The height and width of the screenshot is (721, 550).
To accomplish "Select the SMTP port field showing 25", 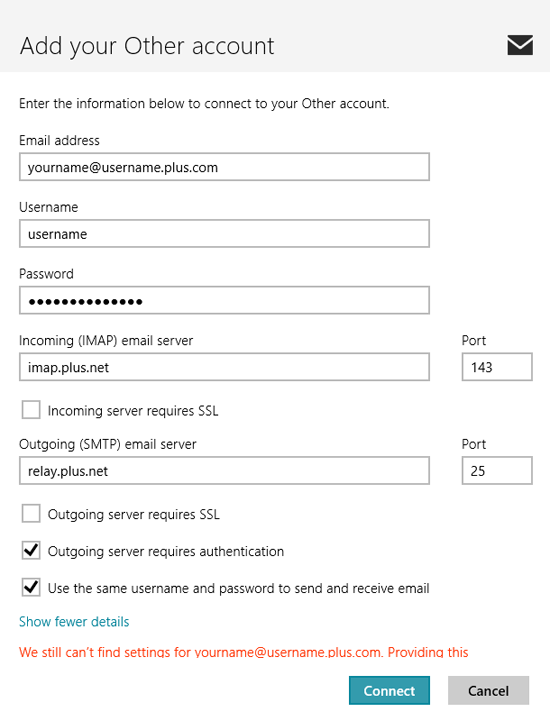I will pyautogui.click(x=497, y=470).
